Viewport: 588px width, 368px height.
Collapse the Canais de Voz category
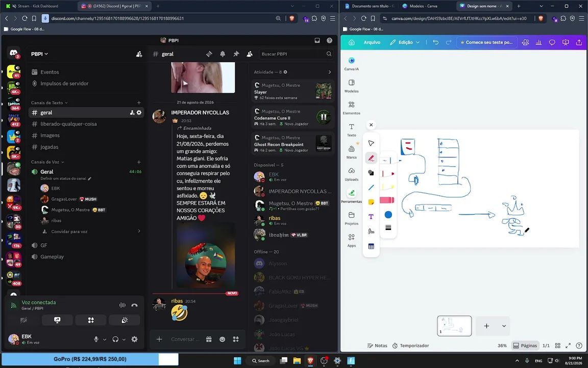(47, 162)
